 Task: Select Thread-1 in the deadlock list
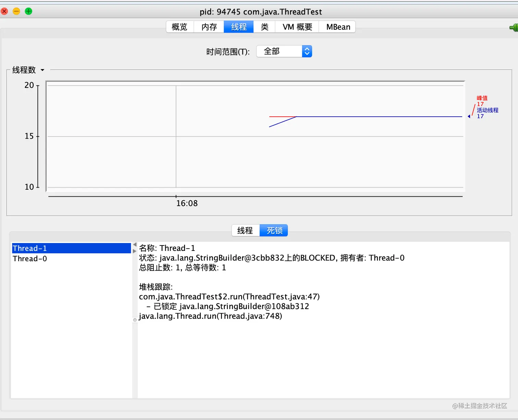(x=71, y=248)
